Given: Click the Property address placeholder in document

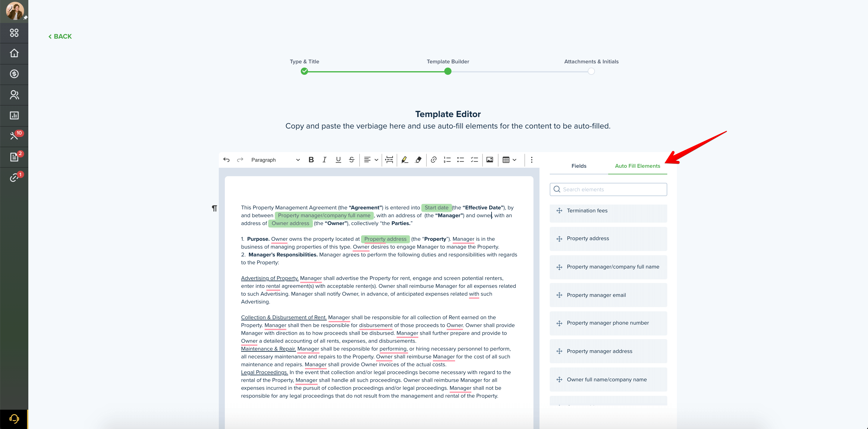Looking at the screenshot, I should point(385,239).
